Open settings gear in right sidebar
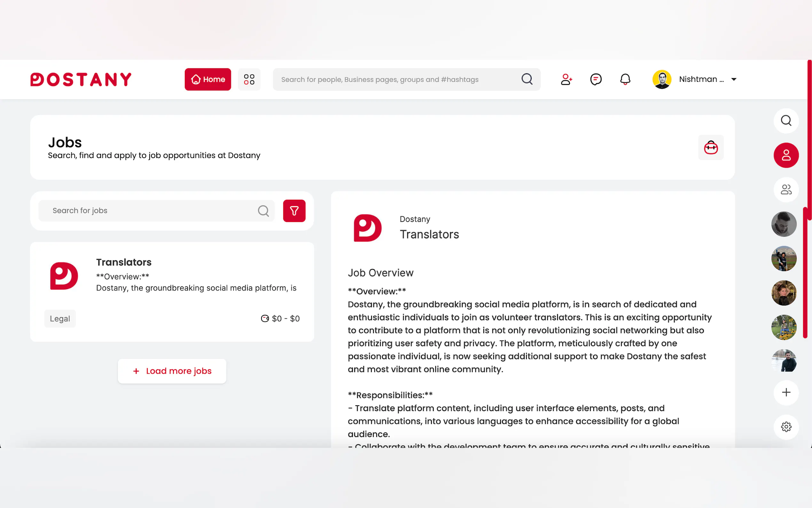The image size is (812, 508). [786, 427]
